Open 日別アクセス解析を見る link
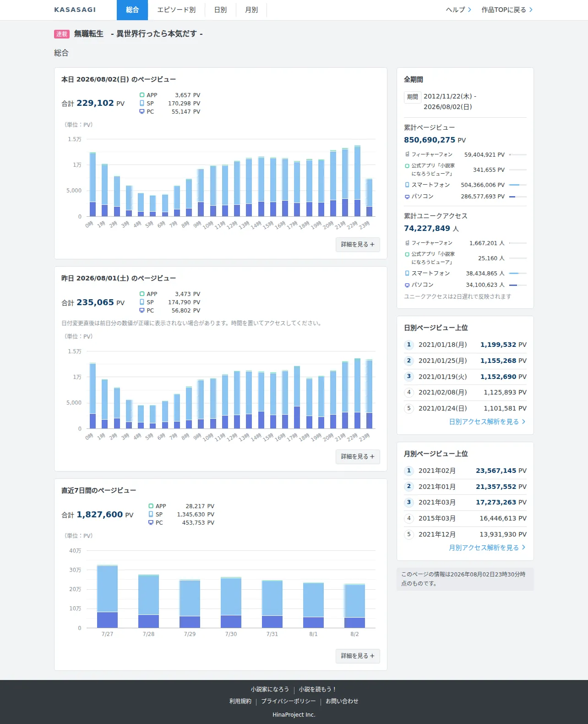The image size is (588, 724). pyautogui.click(x=487, y=422)
